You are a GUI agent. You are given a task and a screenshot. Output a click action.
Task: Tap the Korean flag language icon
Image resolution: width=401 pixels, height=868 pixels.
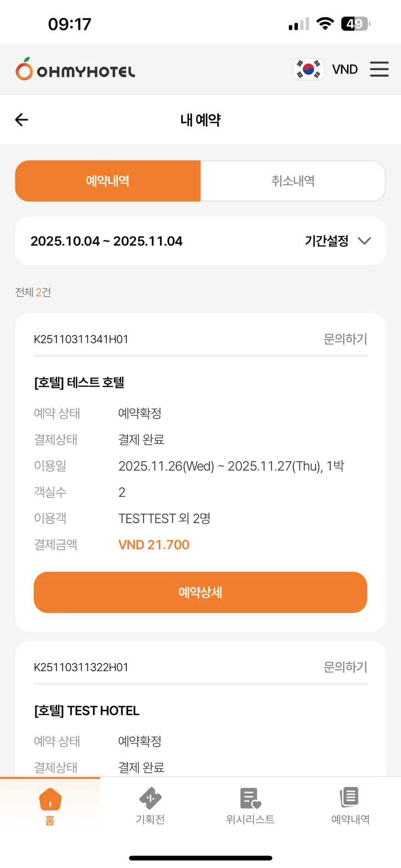pyautogui.click(x=308, y=69)
